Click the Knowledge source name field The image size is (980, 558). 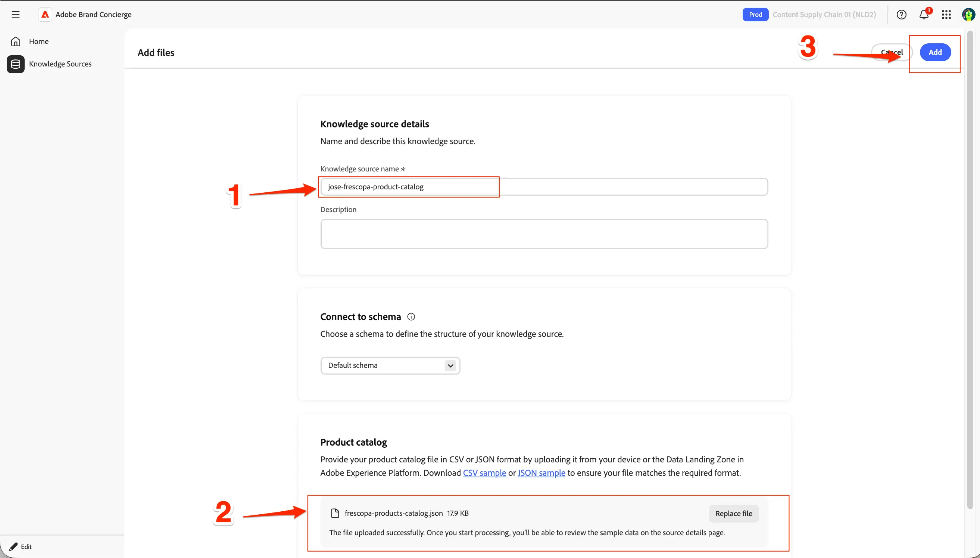544,187
